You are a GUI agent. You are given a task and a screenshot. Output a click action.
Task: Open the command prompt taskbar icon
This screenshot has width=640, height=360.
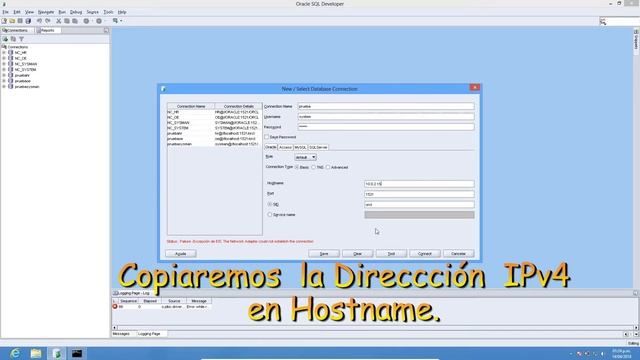pyautogui.click(x=77, y=353)
